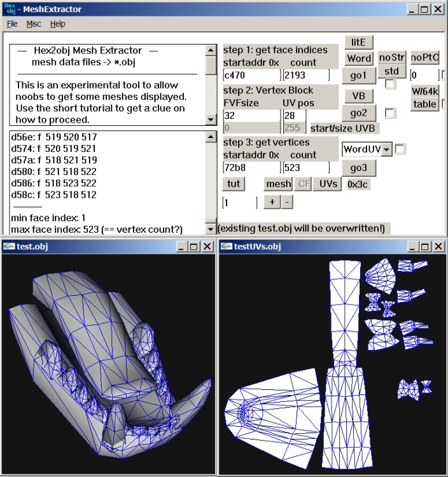Run go1 to get face indices
448x477 pixels.
click(x=358, y=75)
